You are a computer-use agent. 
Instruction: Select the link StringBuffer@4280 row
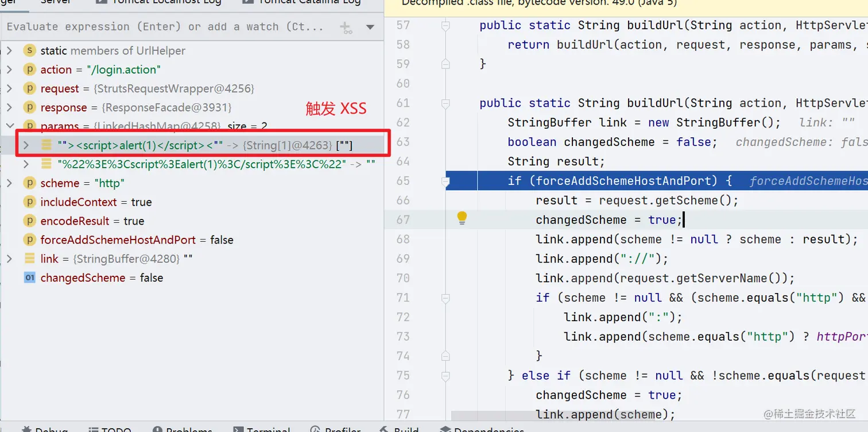192,259
